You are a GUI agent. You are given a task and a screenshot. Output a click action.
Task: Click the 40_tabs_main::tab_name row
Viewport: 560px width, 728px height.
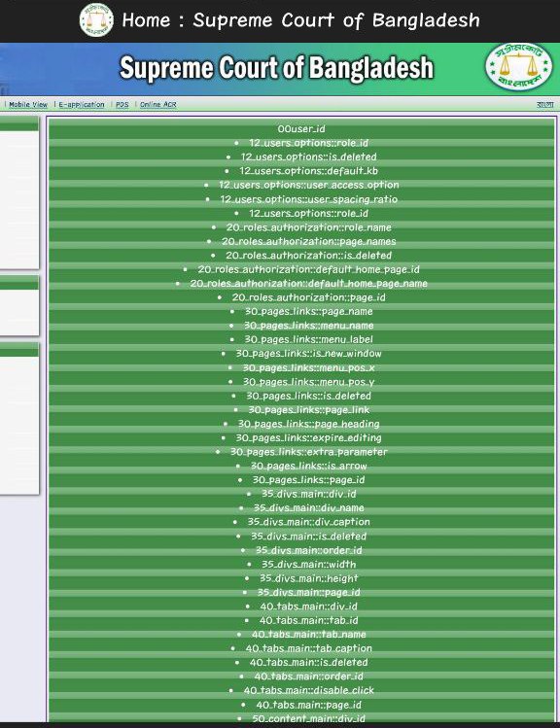(309, 635)
